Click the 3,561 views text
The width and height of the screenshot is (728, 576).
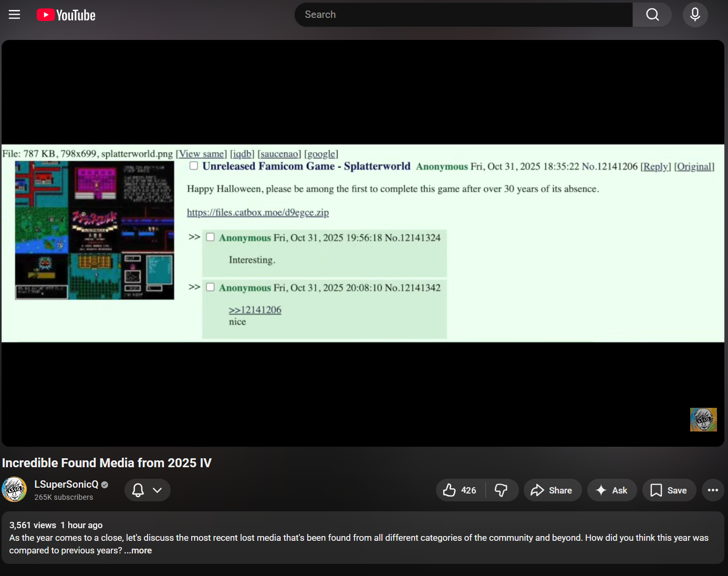point(33,525)
